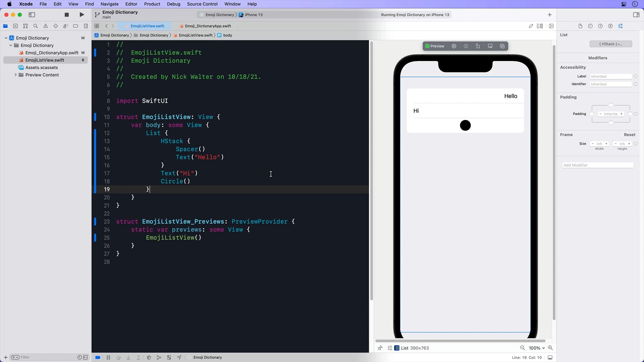Select Emoji_DictionaryApp.swift in the navigator
The height and width of the screenshot is (362, 644).
52,53
